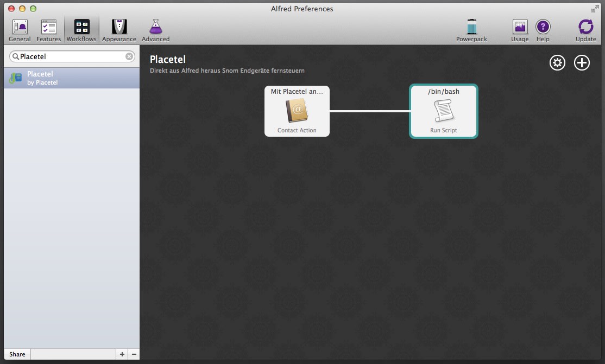Open the Advanced flask tab
This screenshot has height=364, width=605.
(x=155, y=30)
